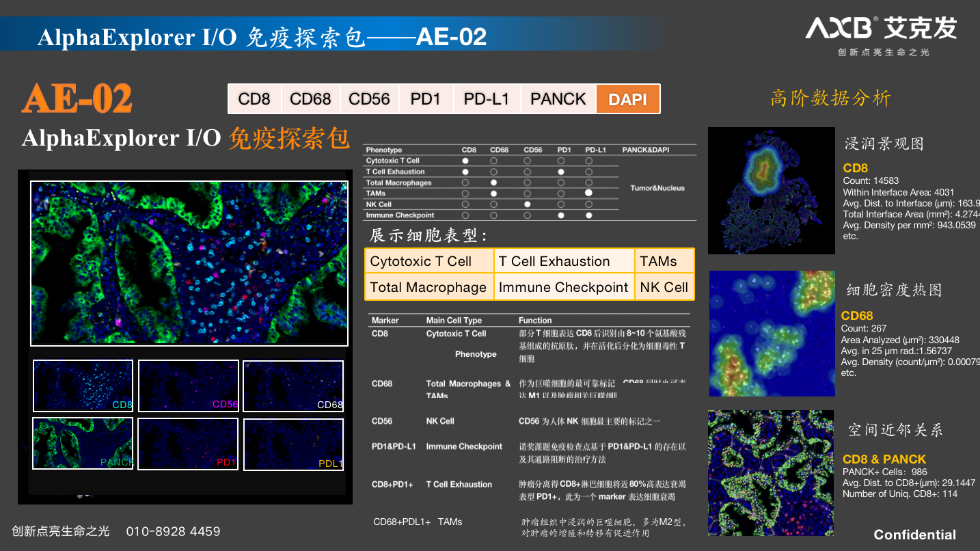980x551 pixels.
Task: Click the PANCK&DAPI column header
Action: pyautogui.click(x=645, y=150)
